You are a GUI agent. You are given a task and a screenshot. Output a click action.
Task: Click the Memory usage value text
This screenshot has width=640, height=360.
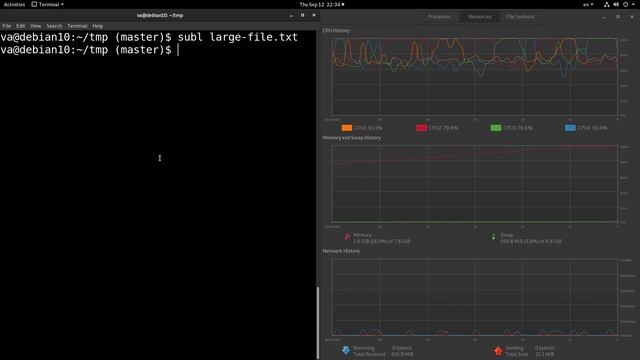pos(382,241)
